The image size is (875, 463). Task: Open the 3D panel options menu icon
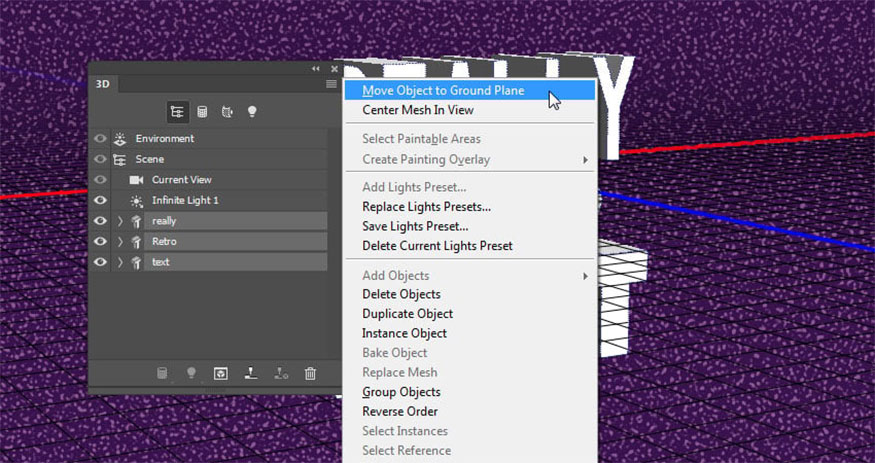331,84
